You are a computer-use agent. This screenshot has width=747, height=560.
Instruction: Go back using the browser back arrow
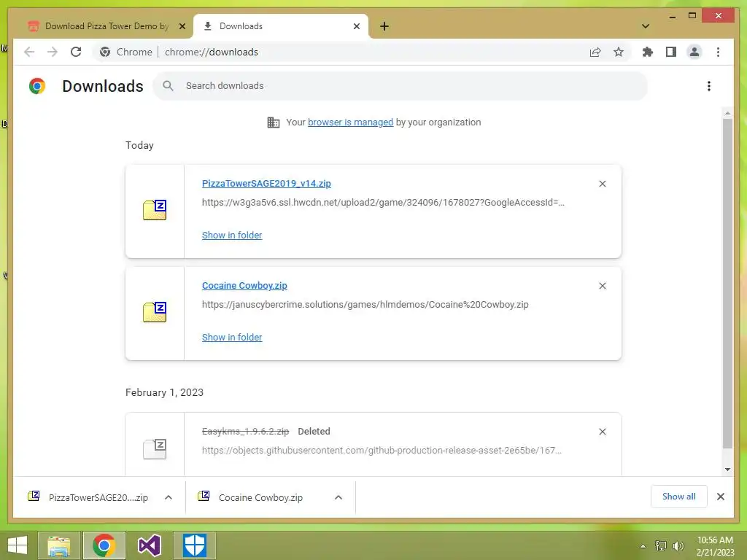click(29, 52)
